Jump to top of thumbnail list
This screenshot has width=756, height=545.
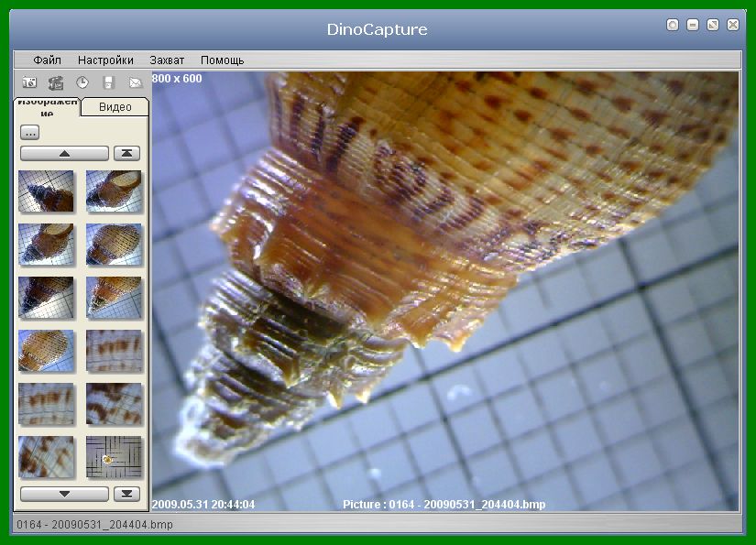coord(126,154)
